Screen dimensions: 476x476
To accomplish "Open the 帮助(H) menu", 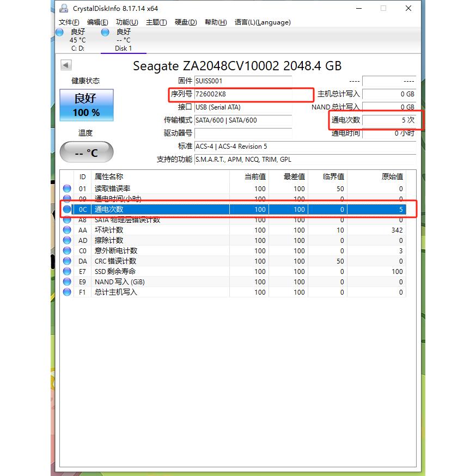I will 216,22.
